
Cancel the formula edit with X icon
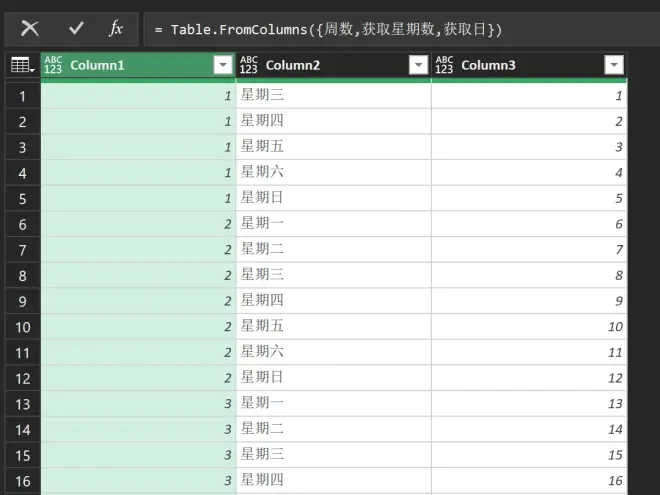30,29
